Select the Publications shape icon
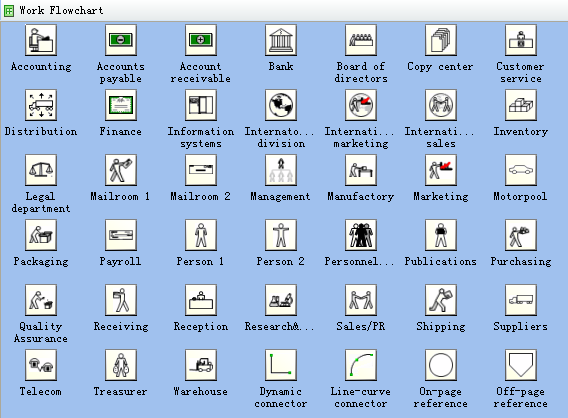The height and width of the screenshot is (418, 568). pyautogui.click(x=441, y=235)
